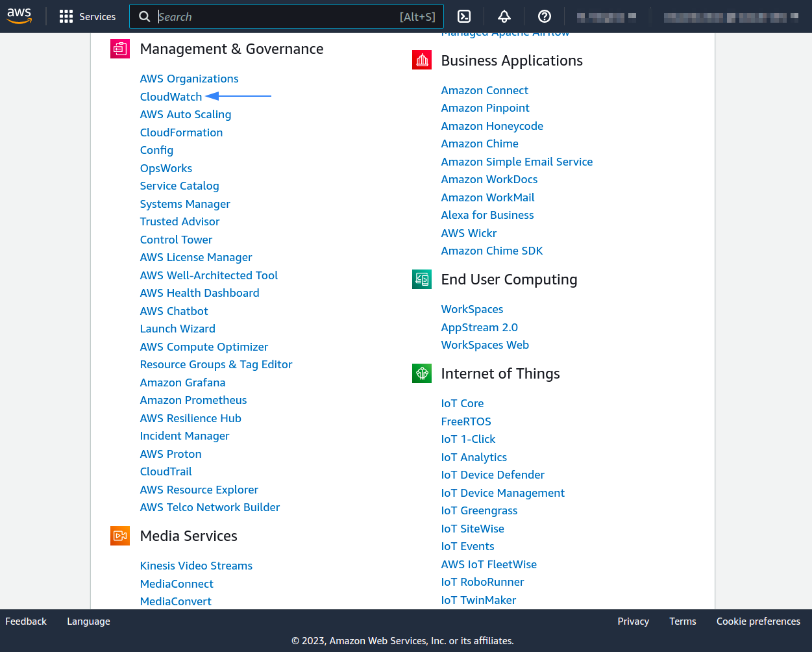Viewport: 812px width, 652px height.
Task: Click the Internet of Things category icon
Action: (x=422, y=373)
